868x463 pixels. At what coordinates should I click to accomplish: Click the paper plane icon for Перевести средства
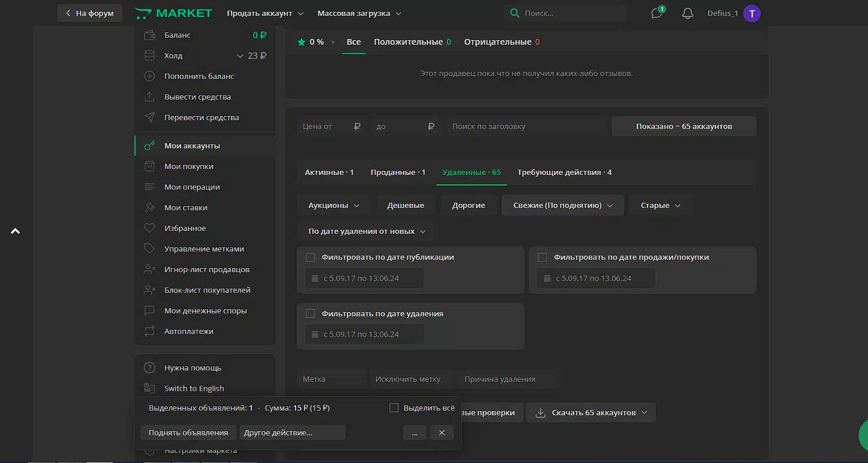[x=150, y=117]
